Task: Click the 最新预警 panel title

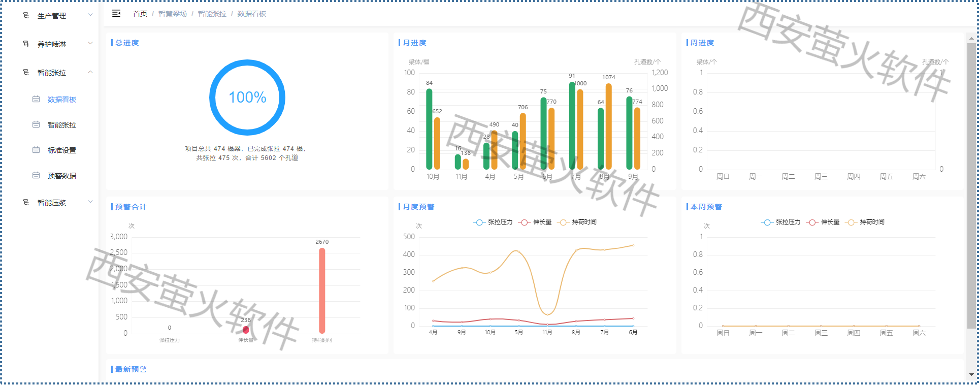Action: pyautogui.click(x=131, y=369)
